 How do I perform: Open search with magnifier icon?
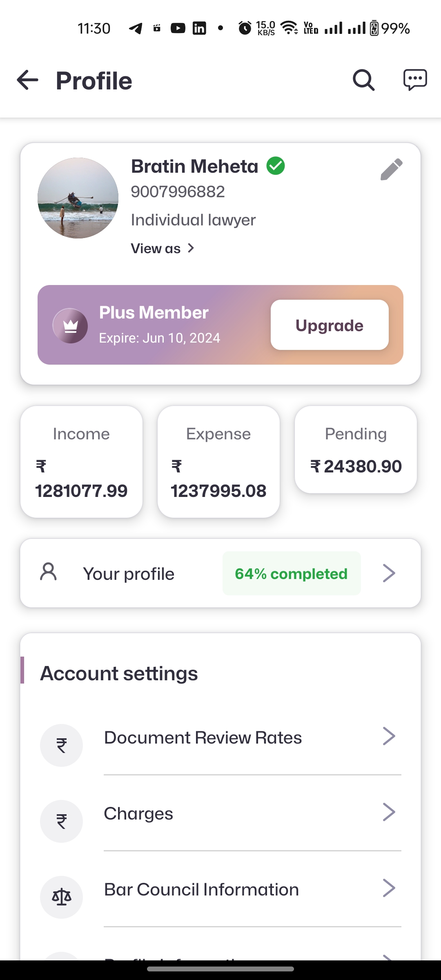(x=363, y=80)
